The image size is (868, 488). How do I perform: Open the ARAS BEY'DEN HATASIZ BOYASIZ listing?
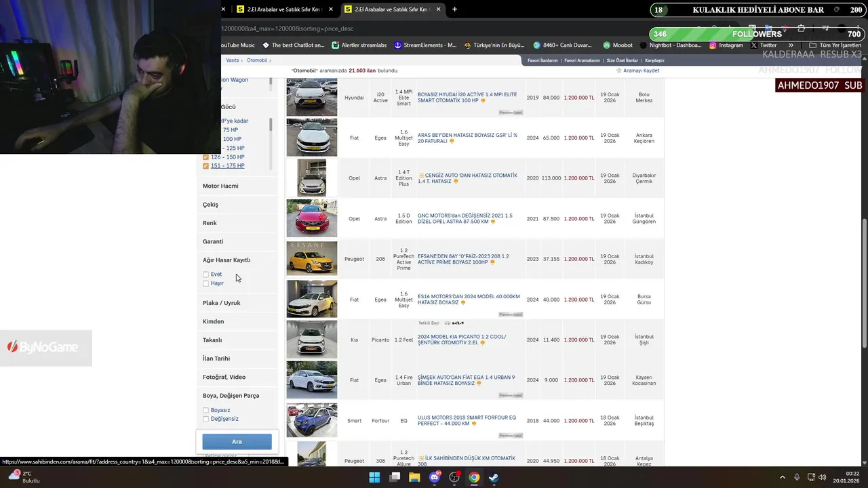click(467, 138)
